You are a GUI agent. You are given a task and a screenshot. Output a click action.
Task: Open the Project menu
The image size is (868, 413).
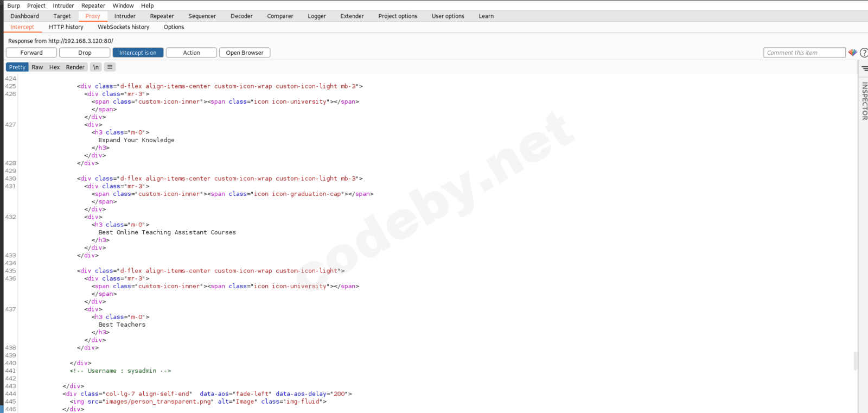(x=36, y=5)
